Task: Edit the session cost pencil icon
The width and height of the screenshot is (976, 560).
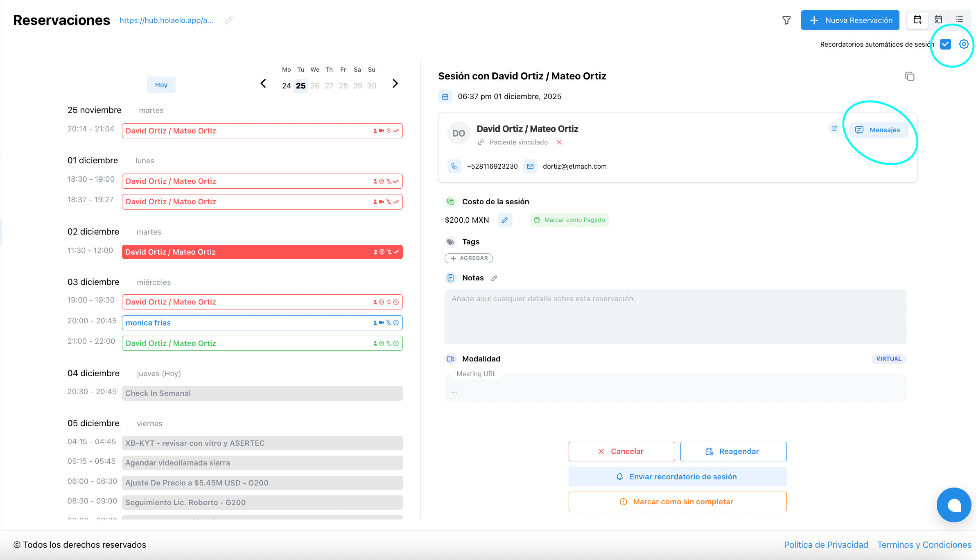Action: (505, 220)
